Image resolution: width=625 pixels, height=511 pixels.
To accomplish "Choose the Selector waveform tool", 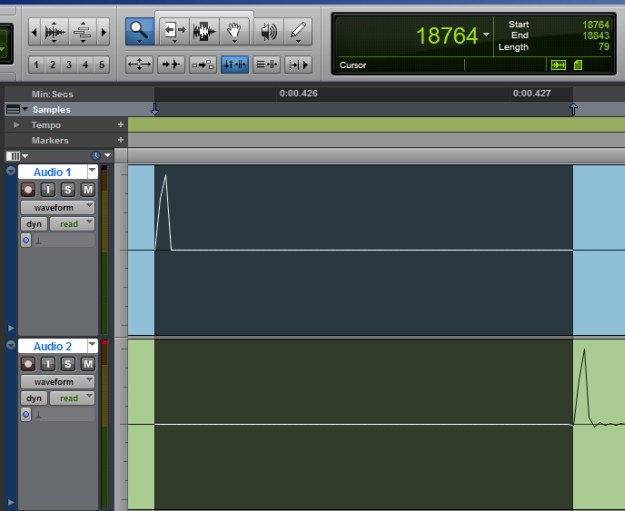I will tap(204, 32).
